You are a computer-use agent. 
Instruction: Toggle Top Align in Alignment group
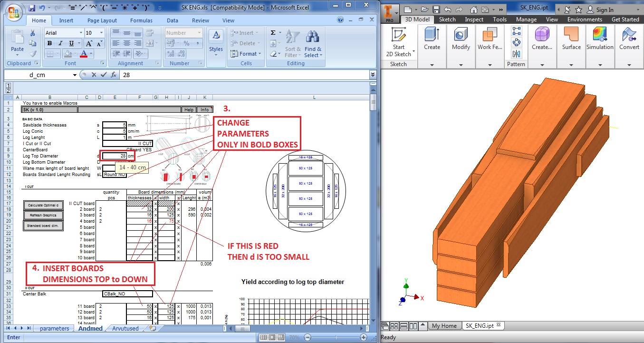coord(115,33)
